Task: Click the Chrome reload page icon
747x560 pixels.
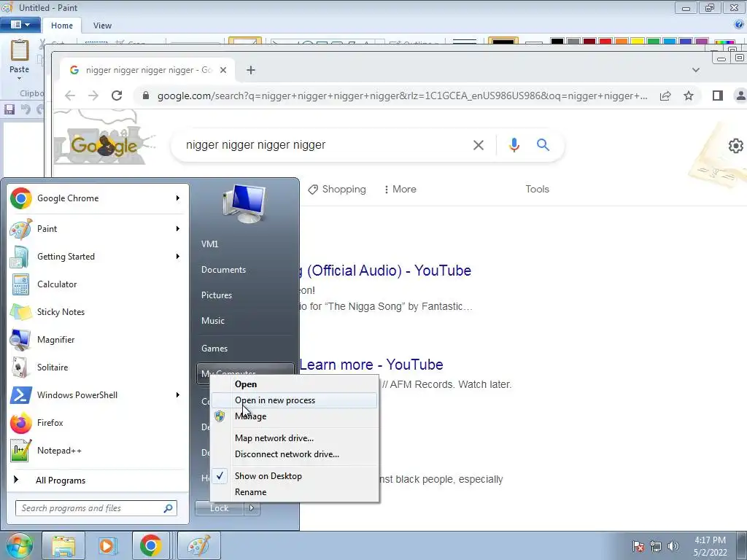Action: click(x=117, y=96)
